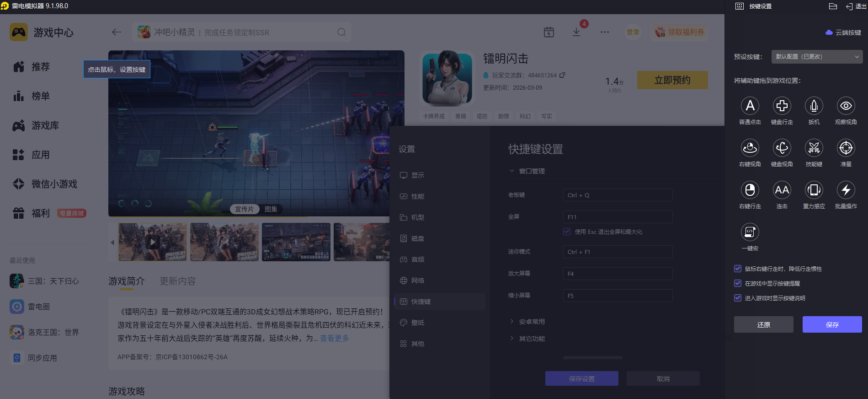Open 榜单 in the sidebar
The height and width of the screenshot is (399, 868).
click(31, 96)
